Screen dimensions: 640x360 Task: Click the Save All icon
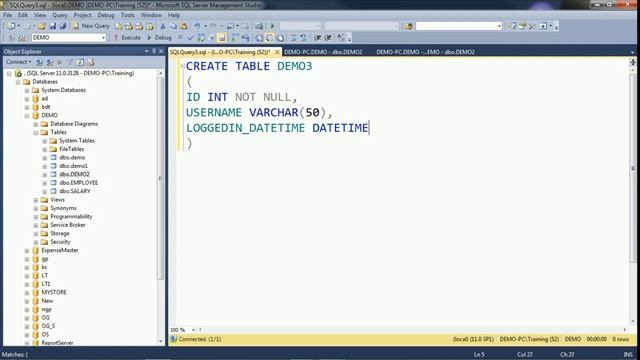coord(62,26)
